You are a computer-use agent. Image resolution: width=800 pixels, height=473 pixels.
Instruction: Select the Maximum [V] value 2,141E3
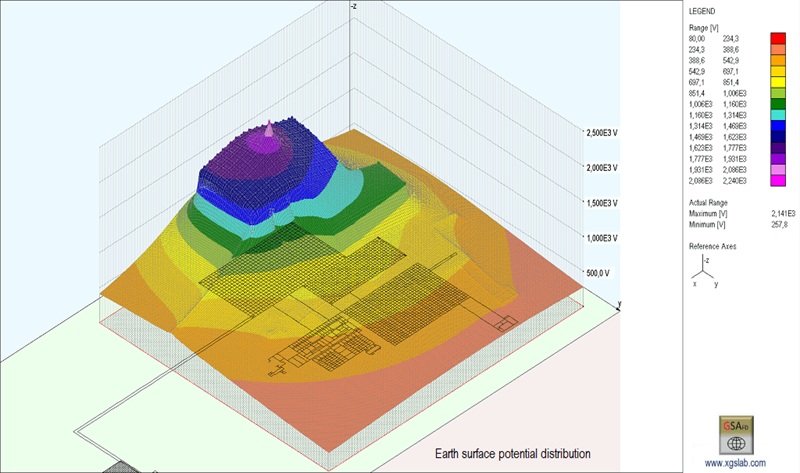click(x=783, y=214)
